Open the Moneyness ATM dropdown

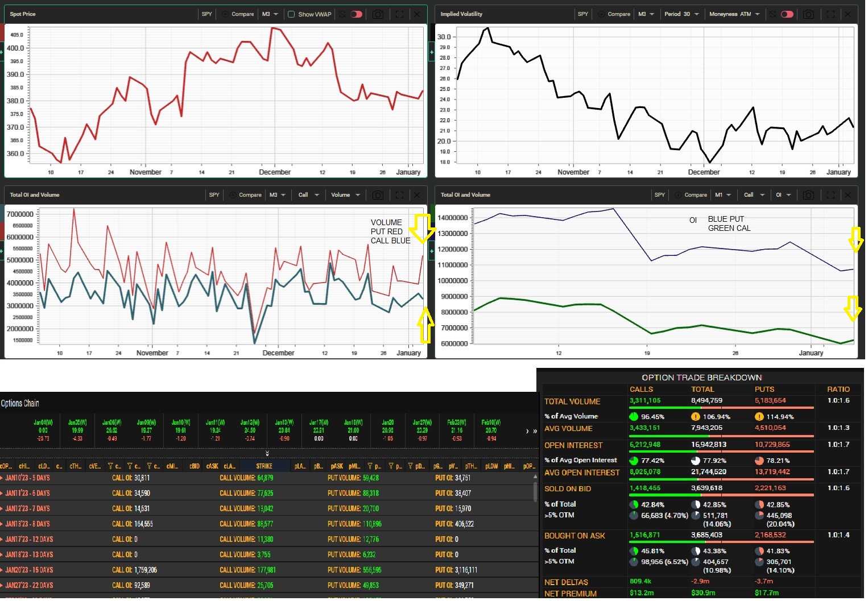[x=734, y=14]
